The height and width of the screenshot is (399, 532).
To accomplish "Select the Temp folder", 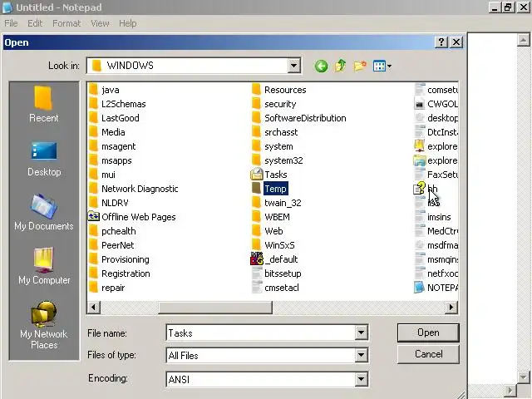I will [270, 189].
